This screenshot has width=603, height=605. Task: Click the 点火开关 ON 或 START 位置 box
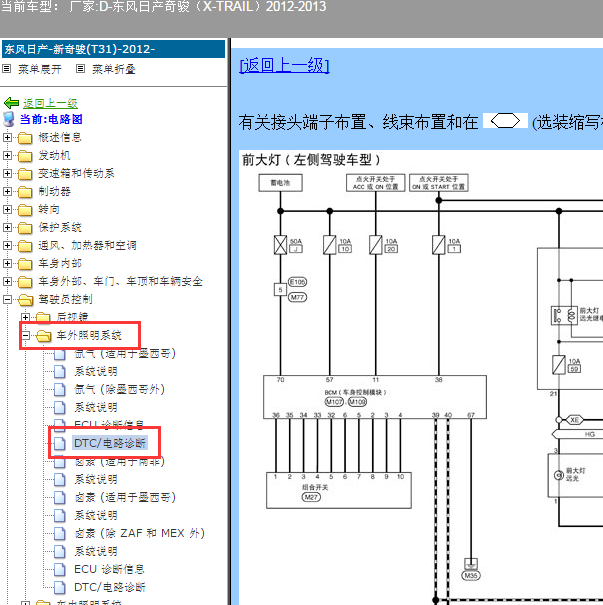click(439, 183)
